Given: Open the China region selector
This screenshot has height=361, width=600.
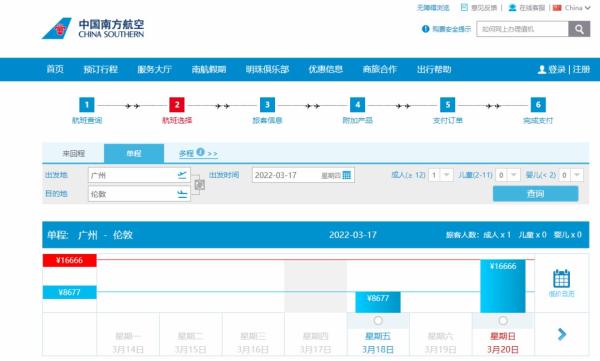Looking at the screenshot, I should tap(572, 8).
